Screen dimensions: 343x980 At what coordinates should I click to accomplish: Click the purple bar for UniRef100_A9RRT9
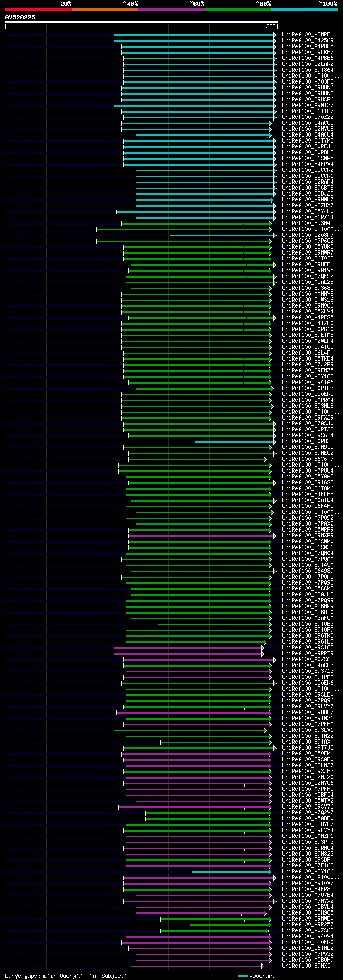tap(189, 654)
